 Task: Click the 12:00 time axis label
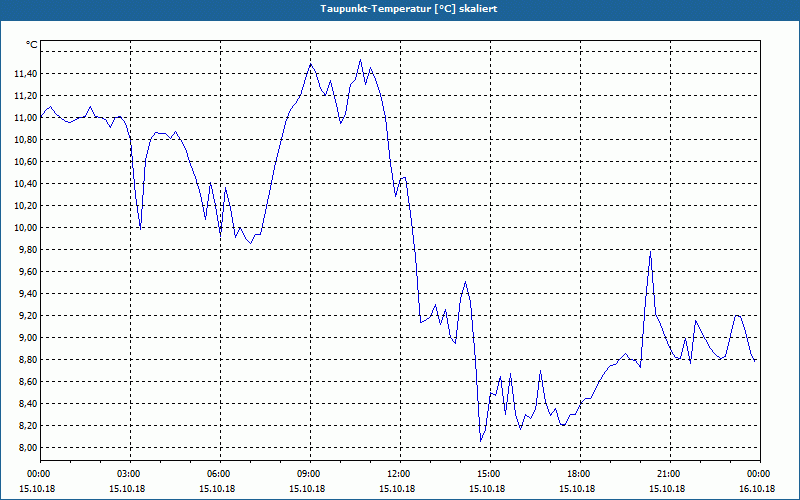coord(401,474)
